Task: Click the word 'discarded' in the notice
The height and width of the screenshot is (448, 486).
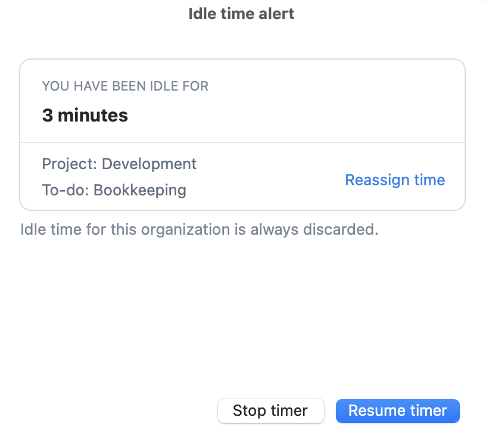Action: [339, 229]
